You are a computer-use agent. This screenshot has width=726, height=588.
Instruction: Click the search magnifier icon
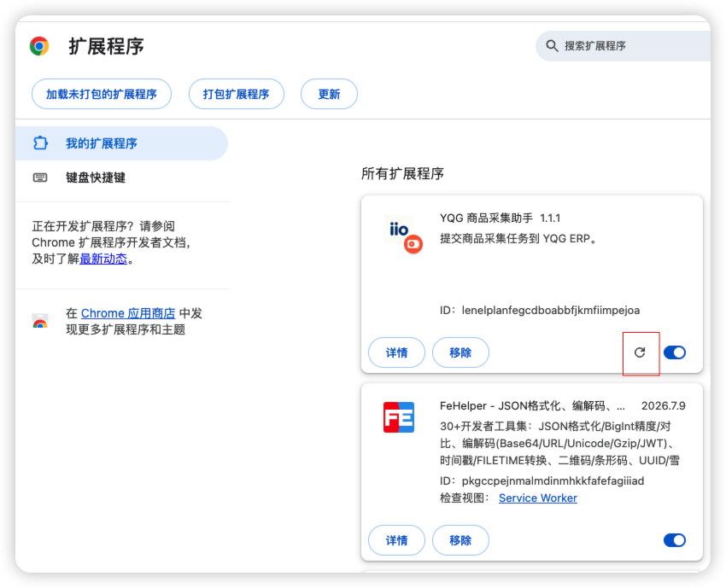pos(552,46)
